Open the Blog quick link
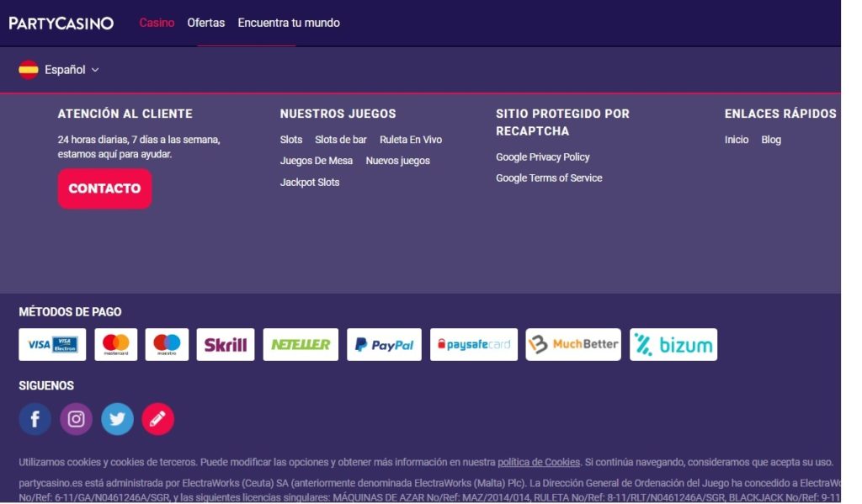The image size is (862, 504). click(x=771, y=140)
